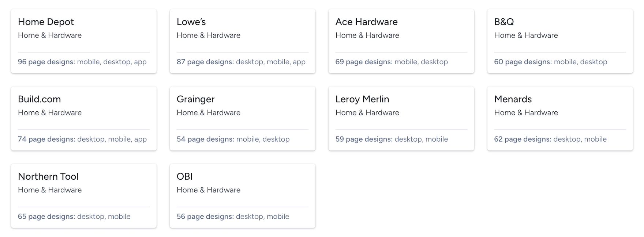View Lowe's 87 page designs
This screenshot has width=644, height=237.
coord(241,62)
